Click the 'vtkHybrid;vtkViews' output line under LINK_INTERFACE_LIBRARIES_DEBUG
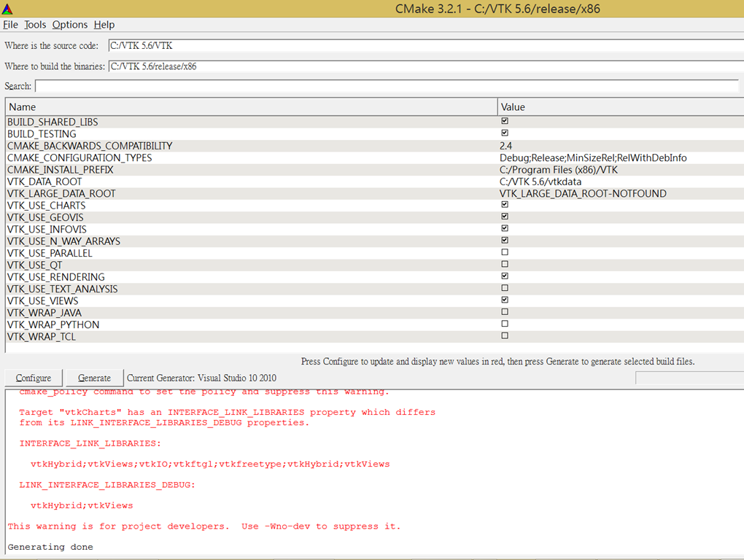Image resolution: width=744 pixels, height=560 pixels. (x=82, y=505)
